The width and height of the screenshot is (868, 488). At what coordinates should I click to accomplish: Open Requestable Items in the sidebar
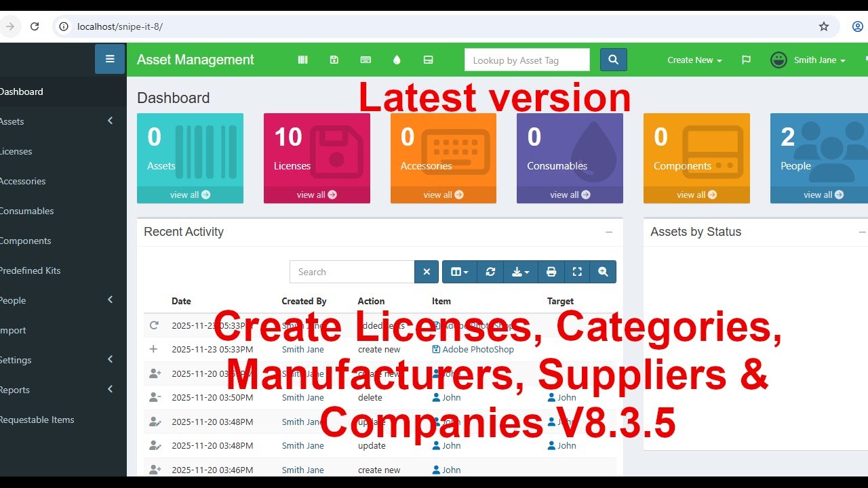click(x=63, y=420)
